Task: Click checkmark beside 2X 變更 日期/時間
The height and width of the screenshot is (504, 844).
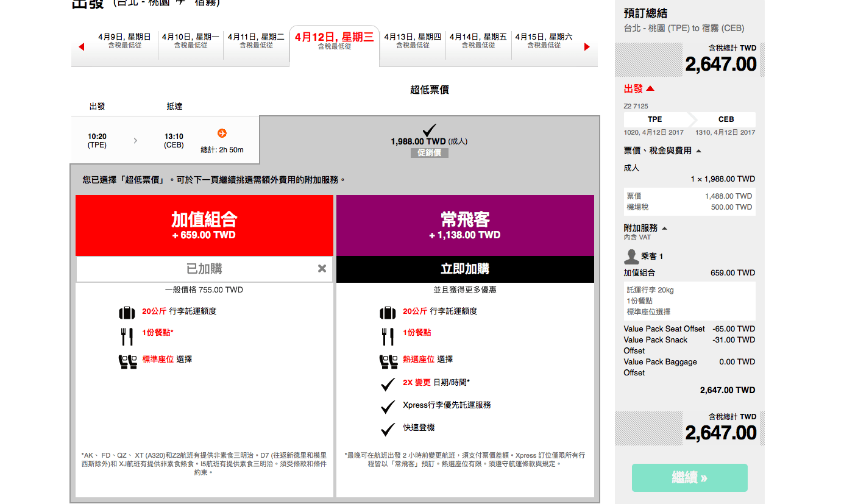Action: (388, 385)
